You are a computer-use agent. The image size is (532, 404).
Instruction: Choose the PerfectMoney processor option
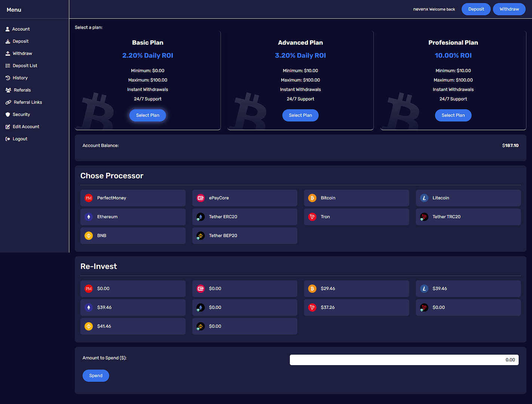pyautogui.click(x=133, y=198)
